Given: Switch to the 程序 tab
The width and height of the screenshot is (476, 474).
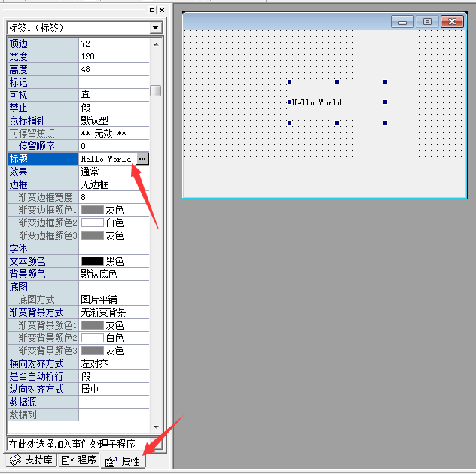Looking at the screenshot, I should pyautogui.click(x=79, y=460).
